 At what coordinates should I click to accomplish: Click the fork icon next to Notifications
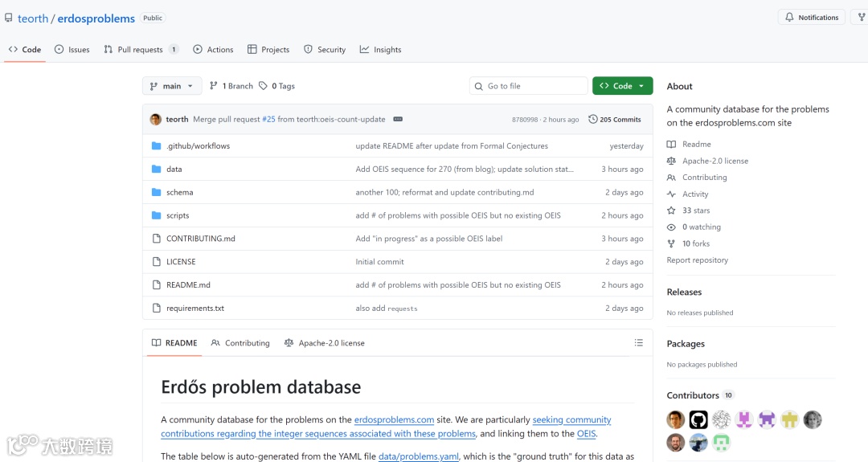point(862,18)
